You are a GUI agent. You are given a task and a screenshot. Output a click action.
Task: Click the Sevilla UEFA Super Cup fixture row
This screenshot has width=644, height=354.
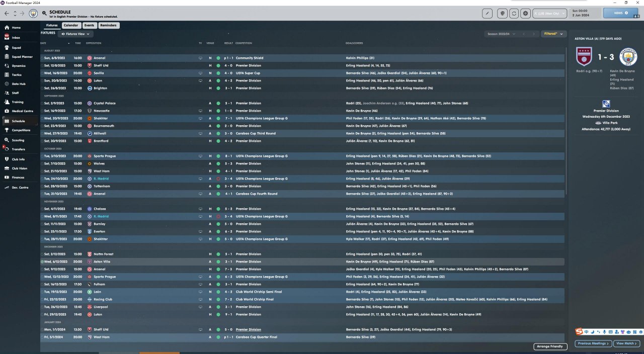point(302,73)
